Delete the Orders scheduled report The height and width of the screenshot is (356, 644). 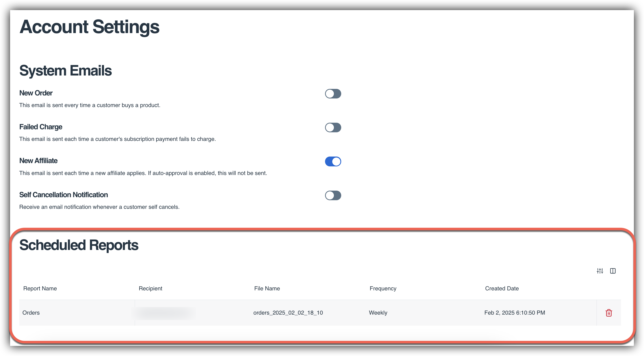[x=609, y=313]
